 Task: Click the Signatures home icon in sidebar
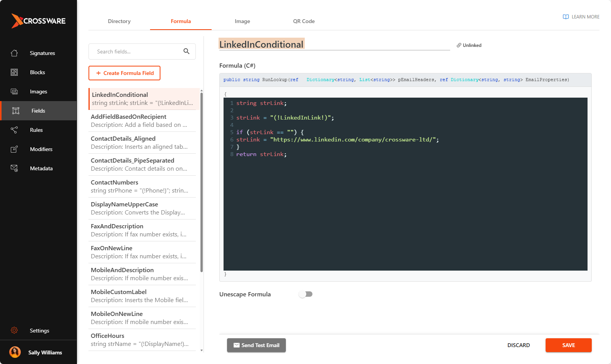pos(14,53)
